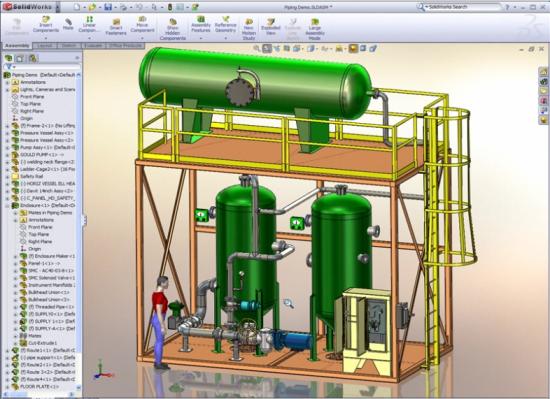Click the Insert Components tool
This screenshot has height=399, width=550.
pyautogui.click(x=46, y=25)
